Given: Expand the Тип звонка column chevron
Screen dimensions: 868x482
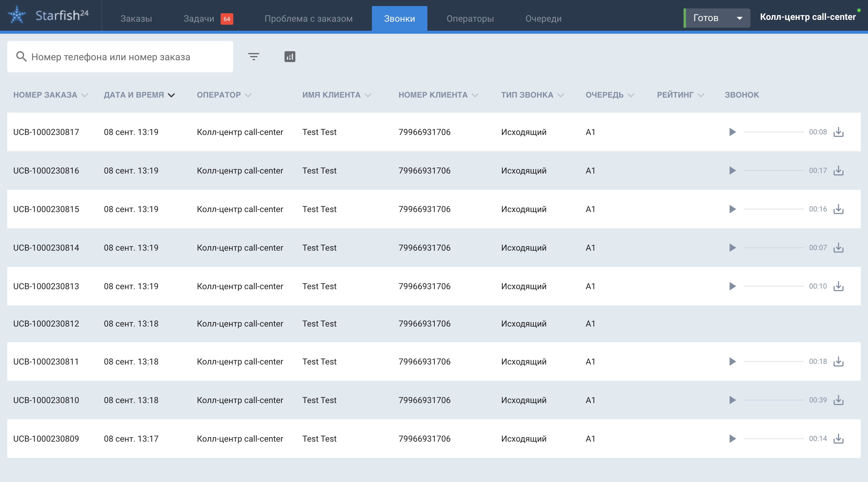Looking at the screenshot, I should [x=561, y=95].
